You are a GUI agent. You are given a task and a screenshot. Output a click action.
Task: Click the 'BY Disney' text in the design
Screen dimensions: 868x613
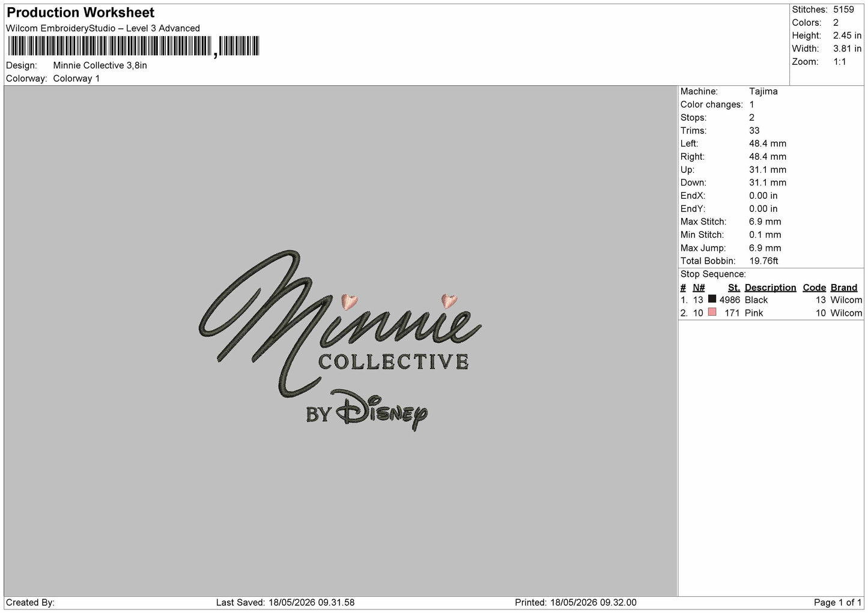(367, 410)
